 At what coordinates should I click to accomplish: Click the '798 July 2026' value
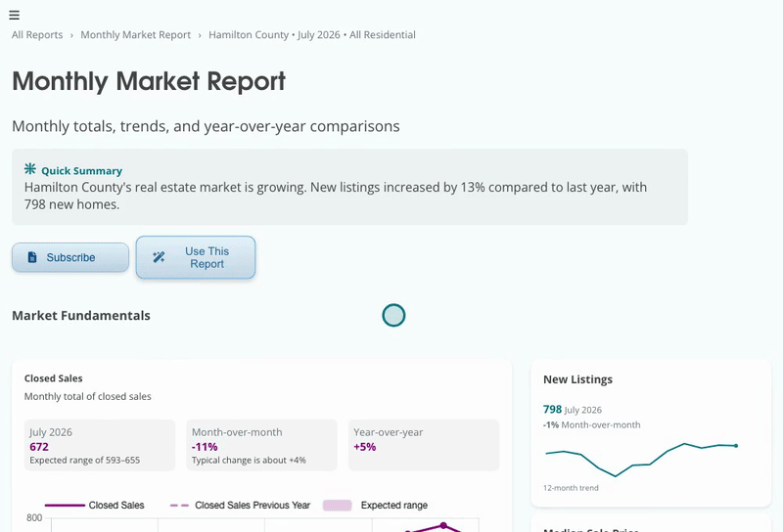tap(573, 410)
